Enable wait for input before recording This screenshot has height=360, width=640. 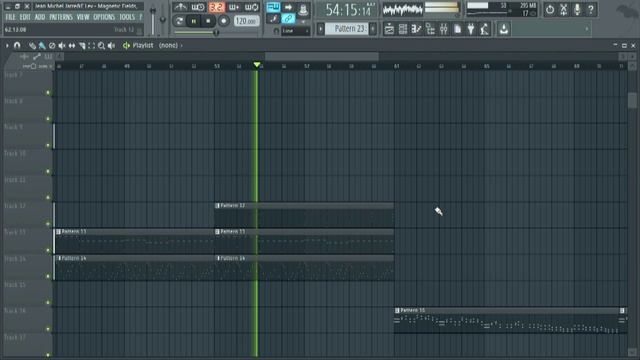tap(198, 7)
